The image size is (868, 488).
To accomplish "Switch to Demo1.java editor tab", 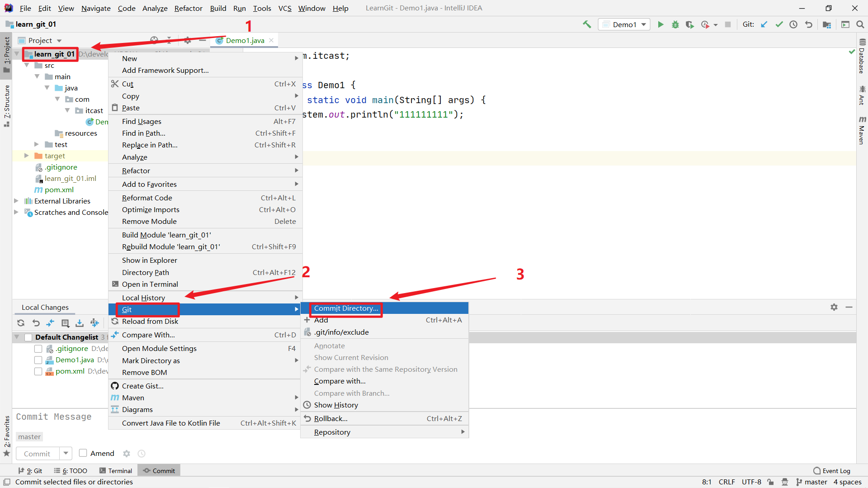I will [245, 40].
